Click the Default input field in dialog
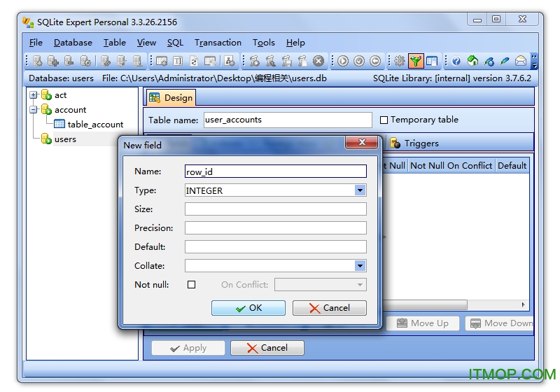 [275, 246]
